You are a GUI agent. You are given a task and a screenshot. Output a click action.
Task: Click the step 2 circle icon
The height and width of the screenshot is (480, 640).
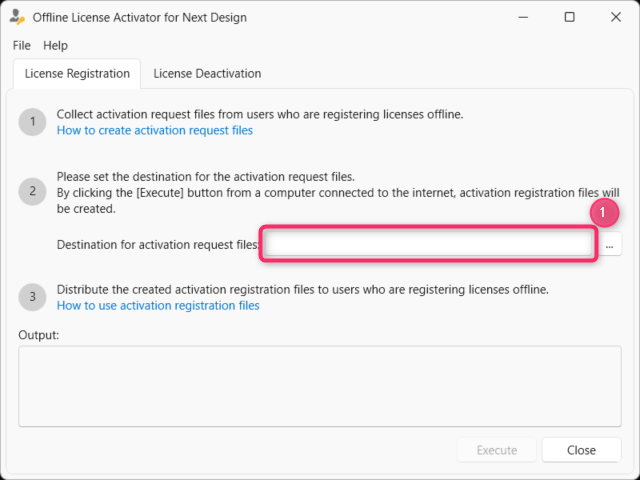coord(32,191)
